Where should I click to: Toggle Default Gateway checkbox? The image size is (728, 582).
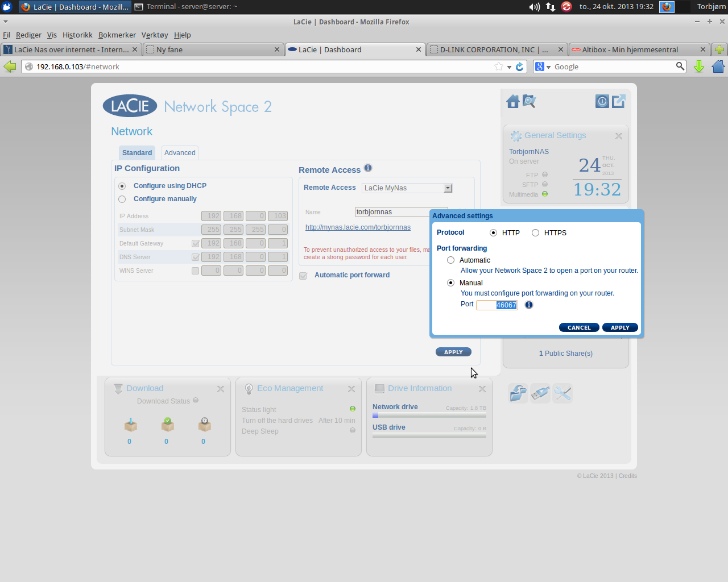(x=195, y=243)
